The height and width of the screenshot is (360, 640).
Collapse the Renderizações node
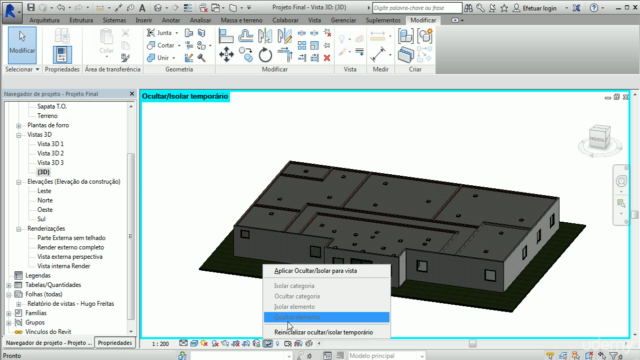[18, 229]
